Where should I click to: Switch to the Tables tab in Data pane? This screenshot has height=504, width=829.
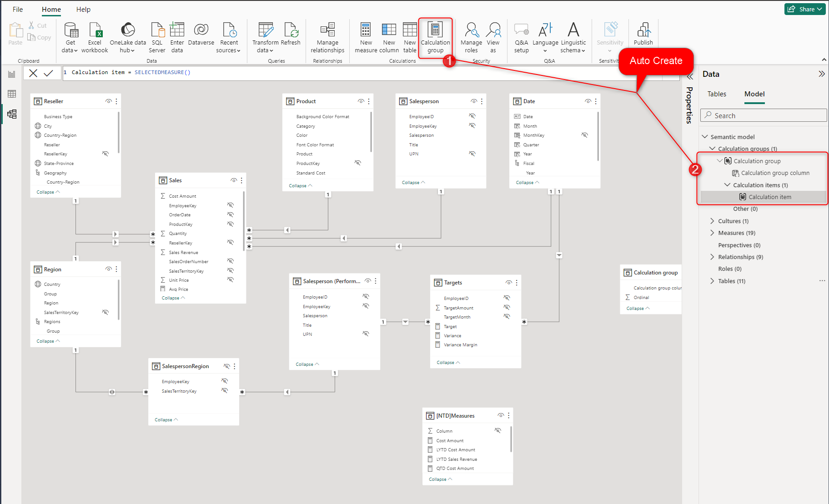pos(717,94)
